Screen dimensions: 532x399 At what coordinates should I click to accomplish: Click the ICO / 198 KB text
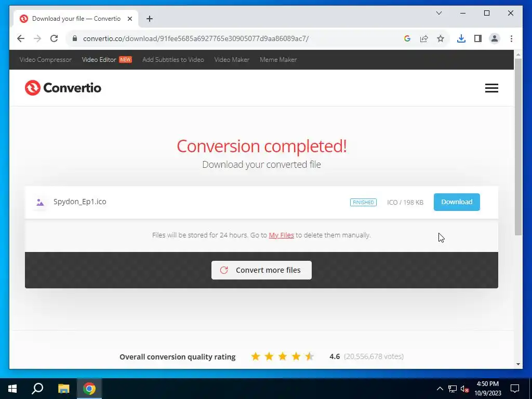coord(405,202)
